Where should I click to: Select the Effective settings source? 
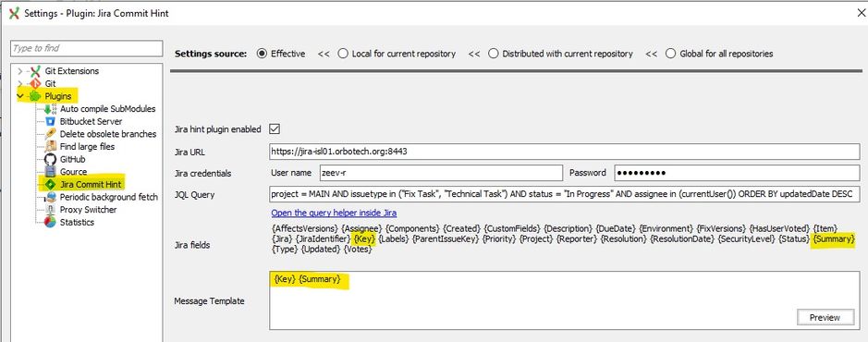262,54
